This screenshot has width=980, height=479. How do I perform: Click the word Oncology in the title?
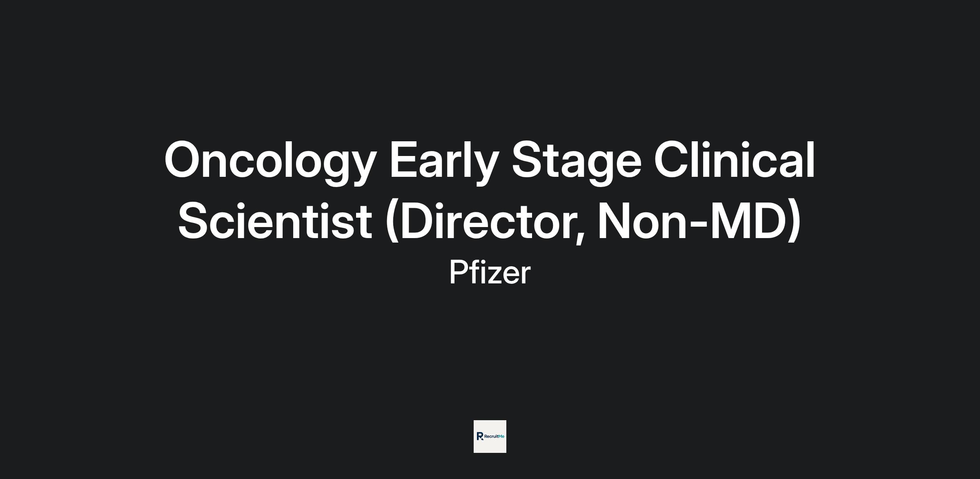[x=269, y=160]
